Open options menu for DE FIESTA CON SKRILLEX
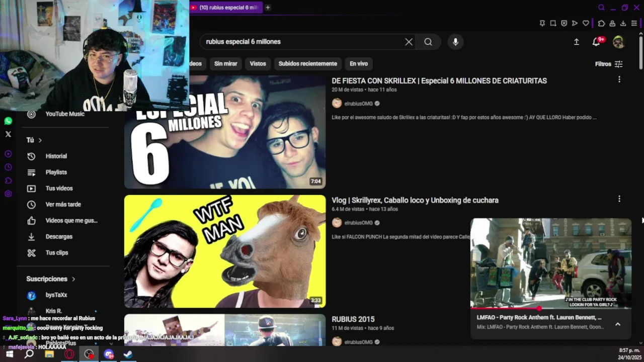 pyautogui.click(x=619, y=79)
